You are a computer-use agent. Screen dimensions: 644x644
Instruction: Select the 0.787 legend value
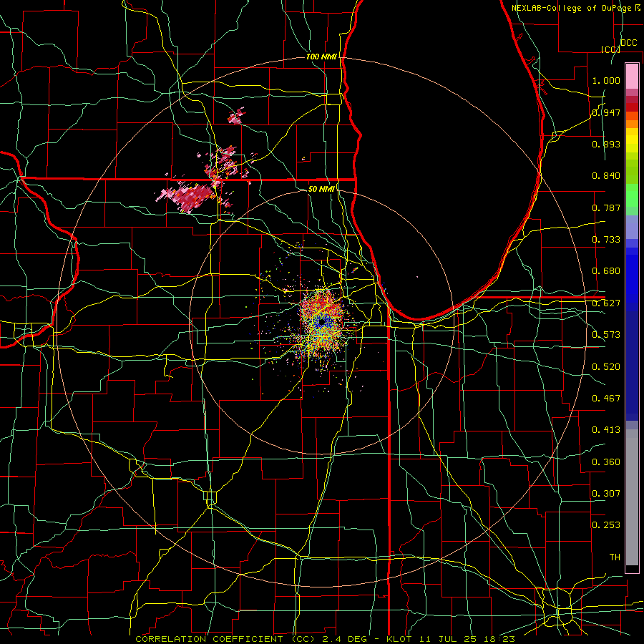point(606,208)
